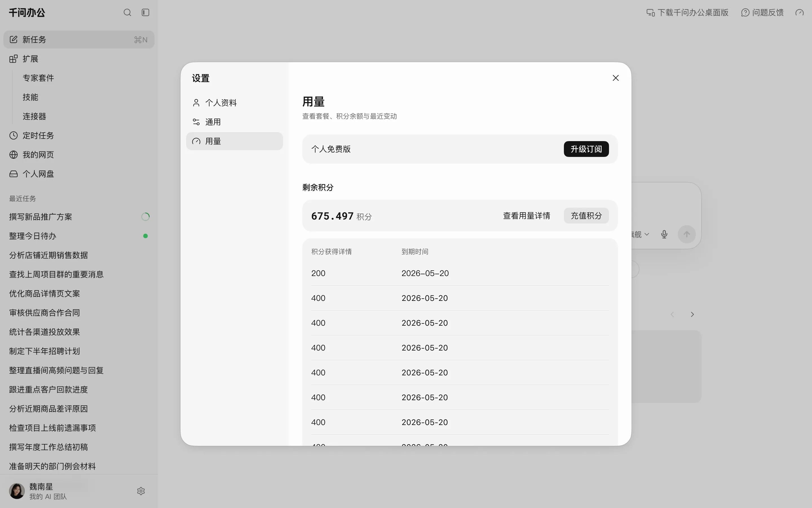The image size is (812, 508).
Task: Open 连接器 in sidebar
Action: (x=34, y=116)
